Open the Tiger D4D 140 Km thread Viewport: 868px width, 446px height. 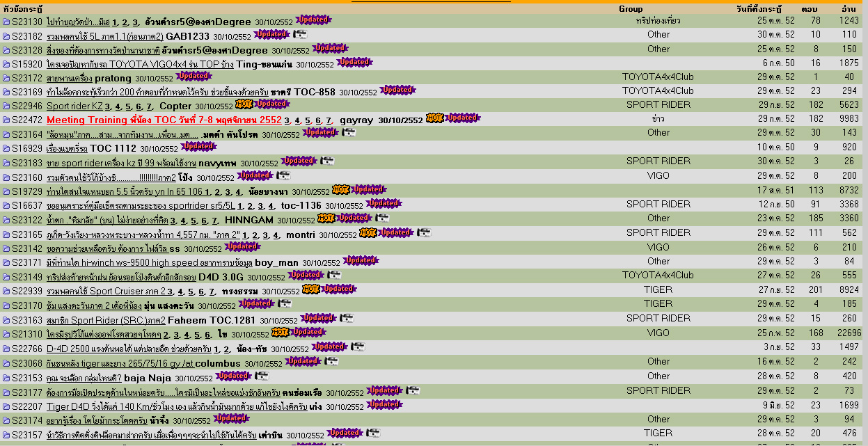pyautogui.click(x=177, y=406)
